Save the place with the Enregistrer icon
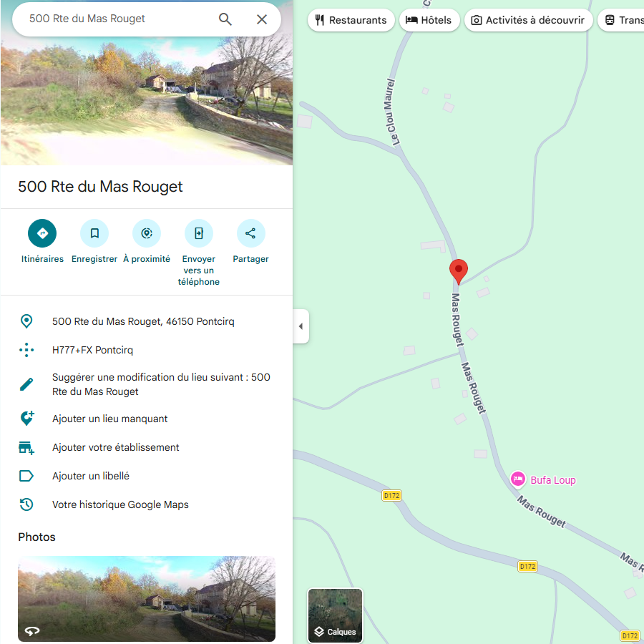This screenshot has height=644, width=644. 94,233
